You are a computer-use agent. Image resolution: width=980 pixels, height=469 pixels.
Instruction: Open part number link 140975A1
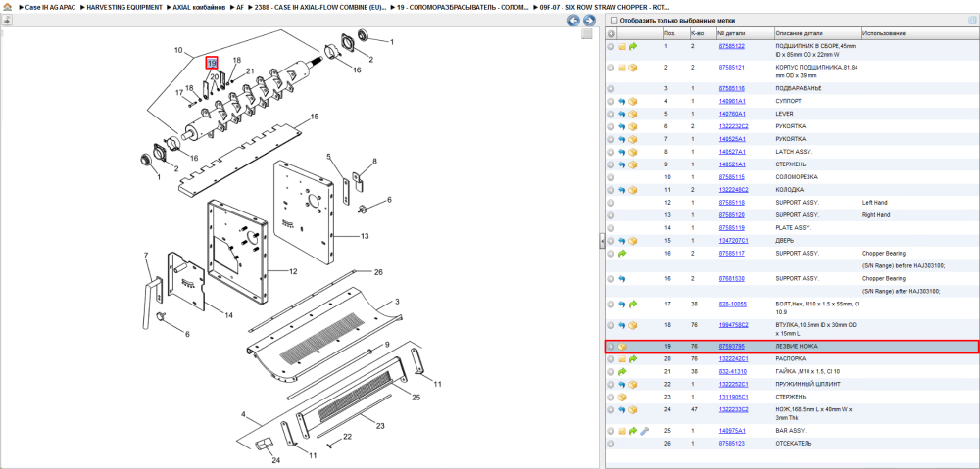pyautogui.click(x=732, y=430)
